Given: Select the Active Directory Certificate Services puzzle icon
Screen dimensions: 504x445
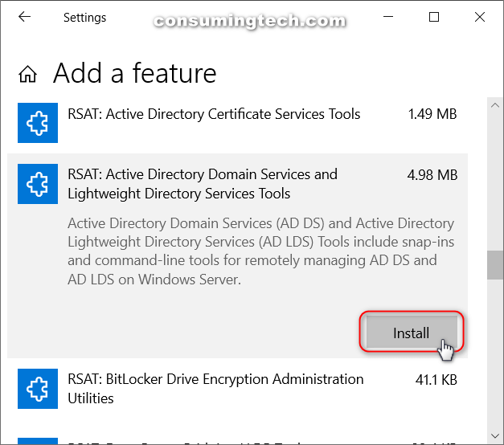Looking at the screenshot, I should (38, 123).
